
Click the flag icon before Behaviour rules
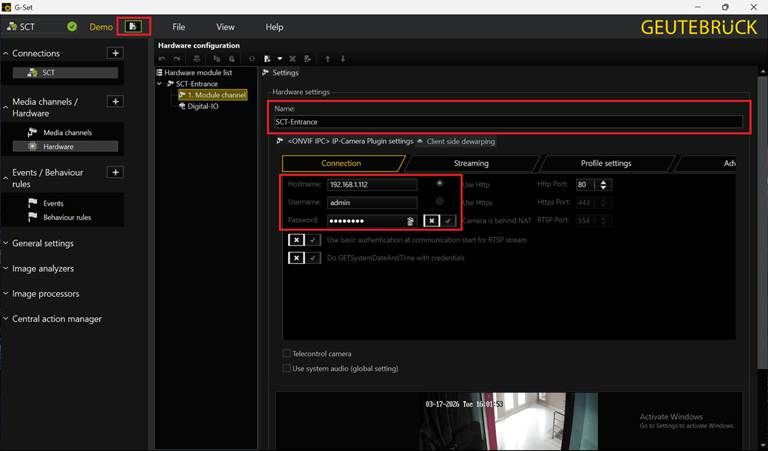[32, 217]
